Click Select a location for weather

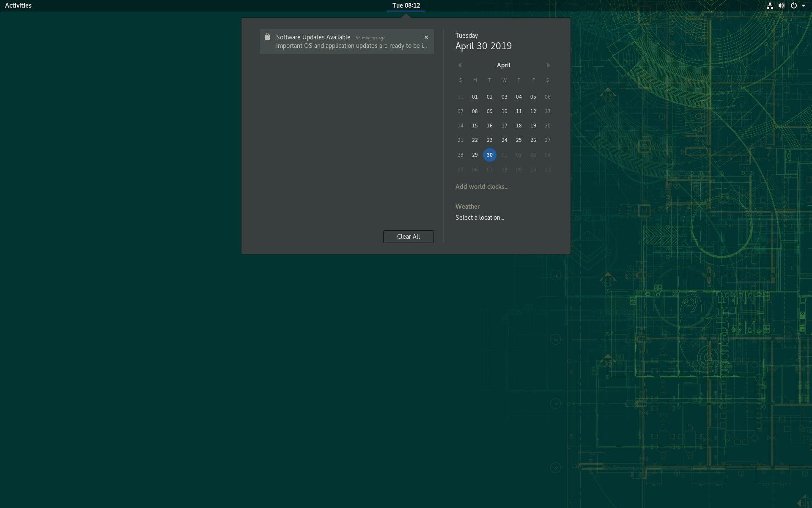click(480, 218)
